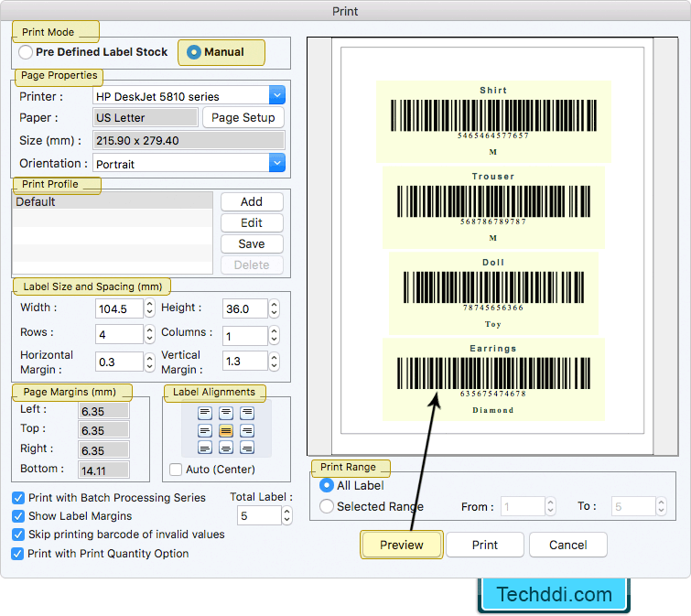
Task: Cancel the print dialog
Action: 568,545
